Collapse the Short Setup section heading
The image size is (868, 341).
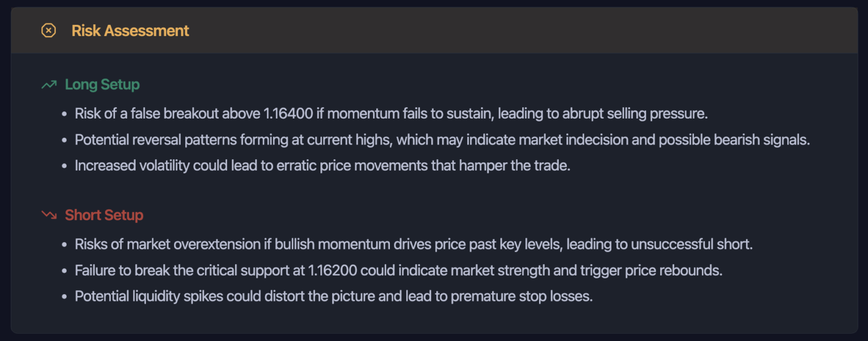tap(104, 215)
